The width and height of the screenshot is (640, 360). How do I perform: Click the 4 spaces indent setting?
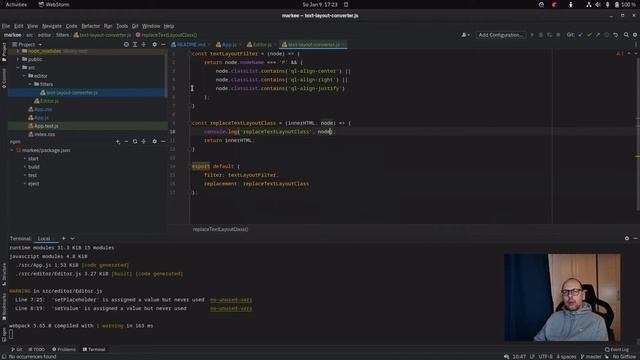coord(567,357)
